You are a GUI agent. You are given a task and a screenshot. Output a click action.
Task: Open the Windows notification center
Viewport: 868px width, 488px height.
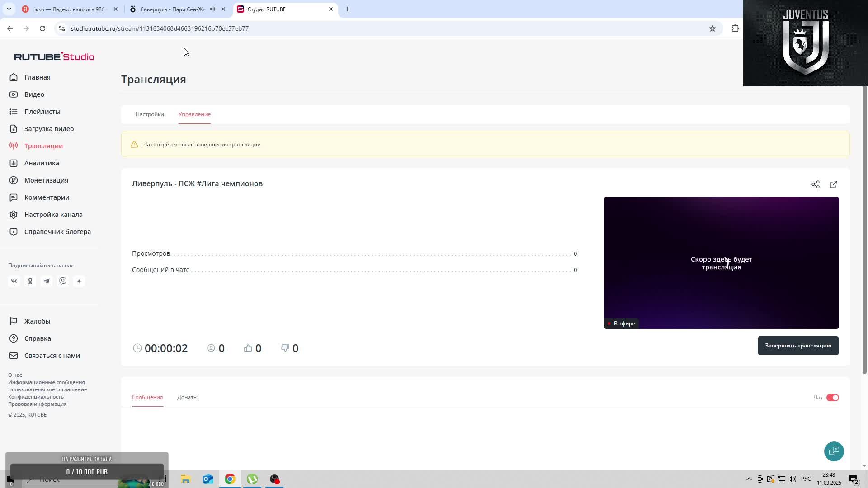tap(854, 479)
